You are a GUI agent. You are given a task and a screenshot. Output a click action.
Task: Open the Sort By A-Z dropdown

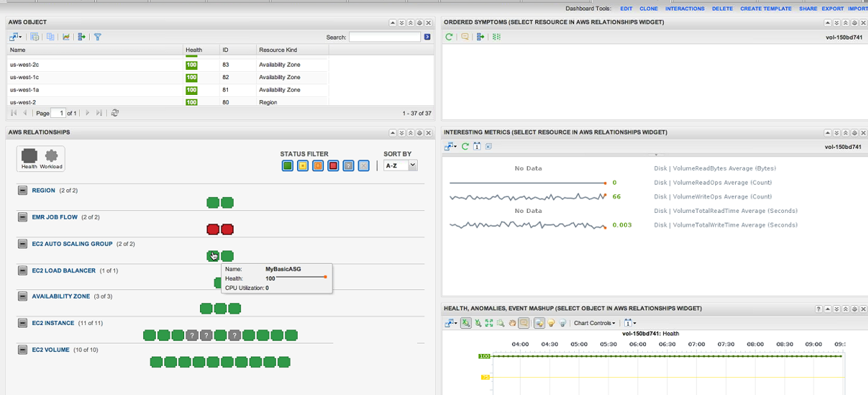[x=400, y=165]
